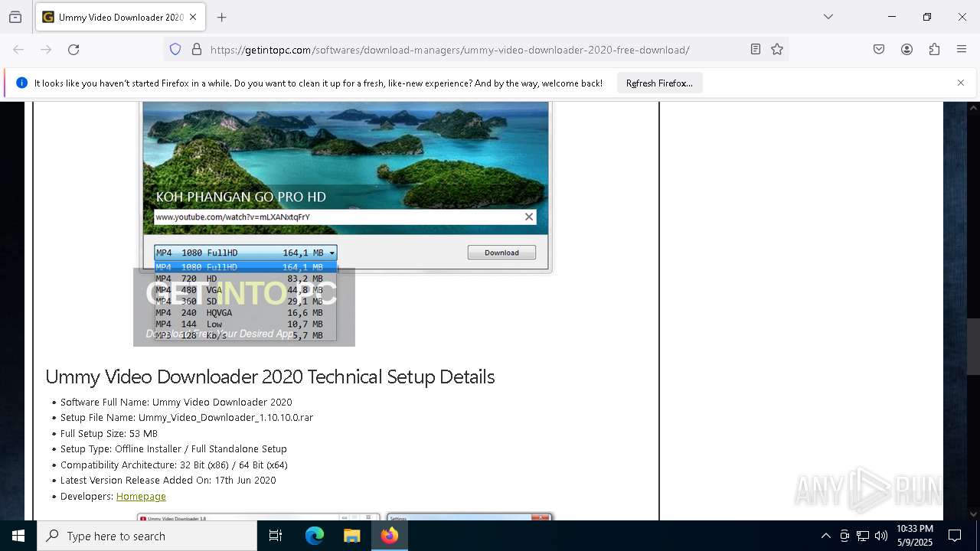This screenshot has height=551, width=980.
Task: Open the developers Homepage link
Action: (141, 497)
